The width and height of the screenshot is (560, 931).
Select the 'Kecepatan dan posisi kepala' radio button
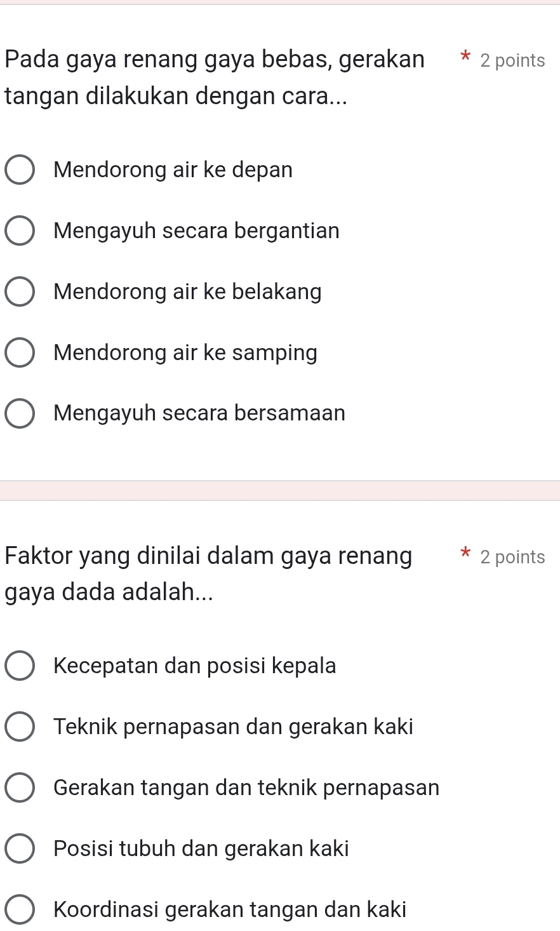20,666
